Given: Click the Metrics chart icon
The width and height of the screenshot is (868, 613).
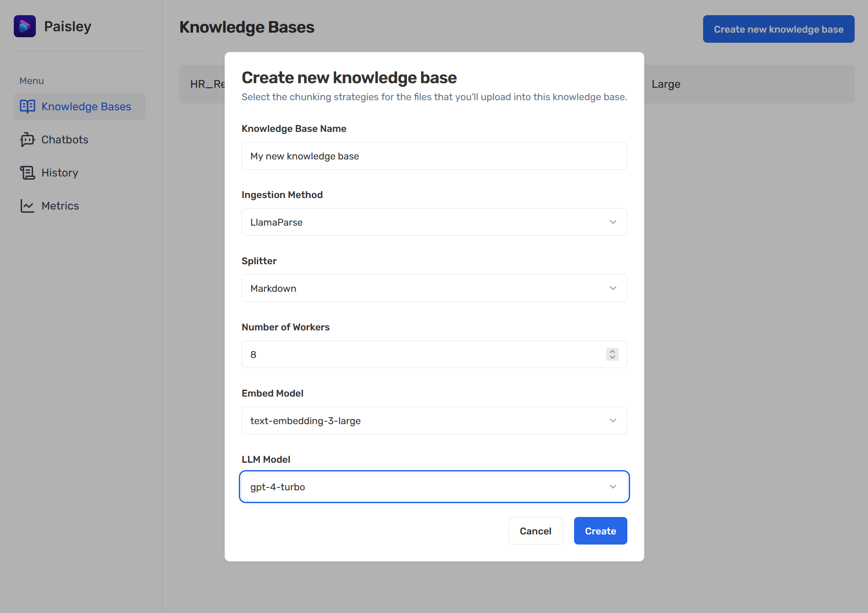Looking at the screenshot, I should click(x=28, y=206).
